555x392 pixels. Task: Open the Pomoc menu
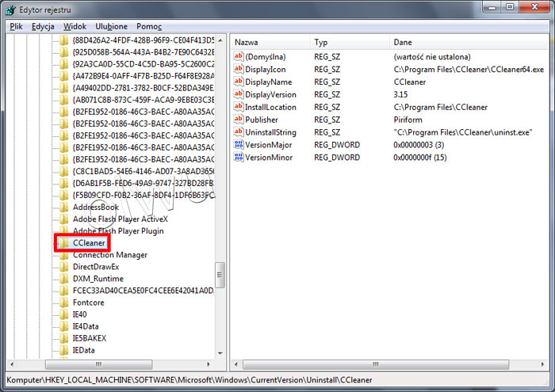149,26
